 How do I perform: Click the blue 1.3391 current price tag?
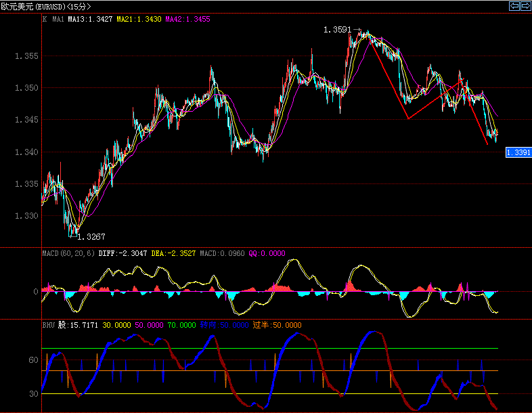pos(518,152)
